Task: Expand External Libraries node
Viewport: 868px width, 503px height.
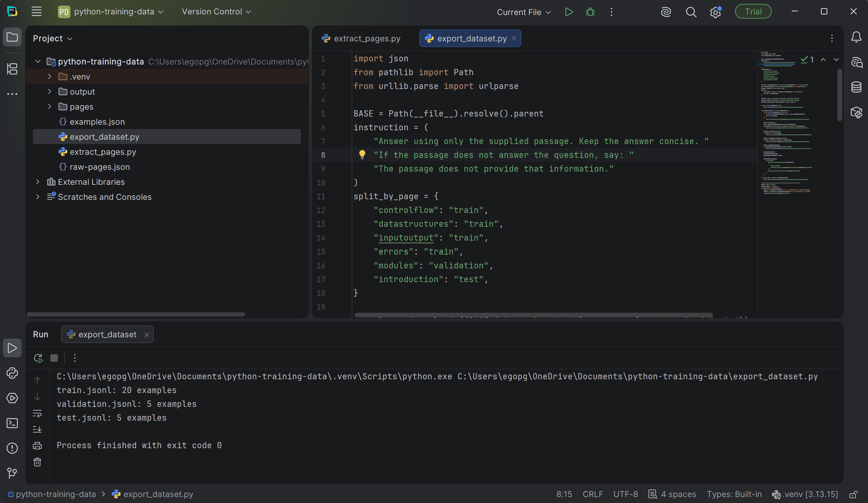Action: click(38, 182)
